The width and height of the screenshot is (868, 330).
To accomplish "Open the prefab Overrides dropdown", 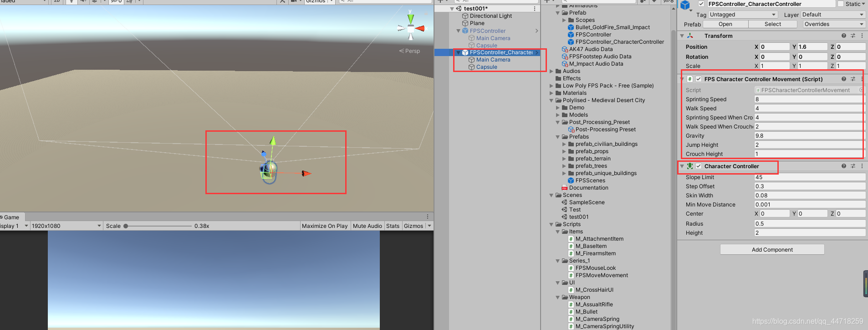I will point(833,24).
